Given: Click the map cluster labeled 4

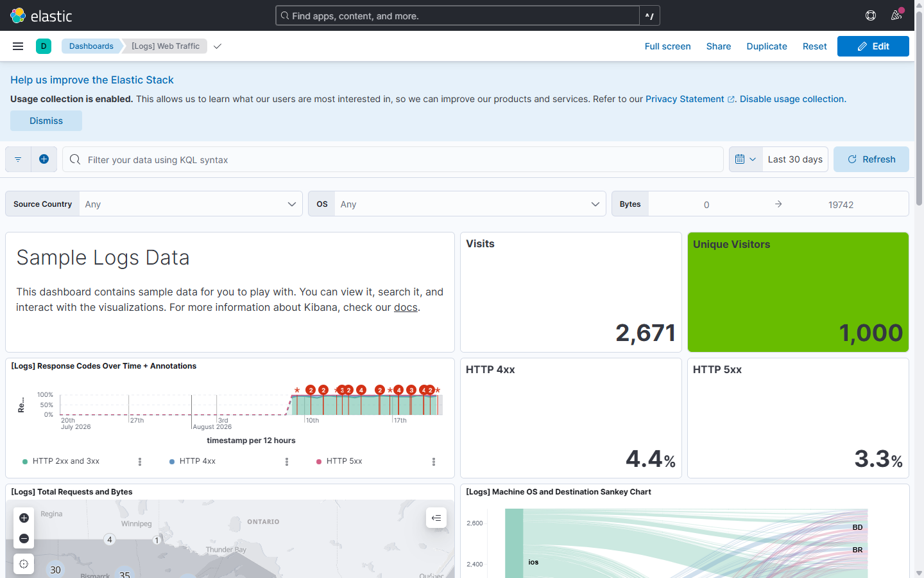Looking at the screenshot, I should pyautogui.click(x=110, y=539).
